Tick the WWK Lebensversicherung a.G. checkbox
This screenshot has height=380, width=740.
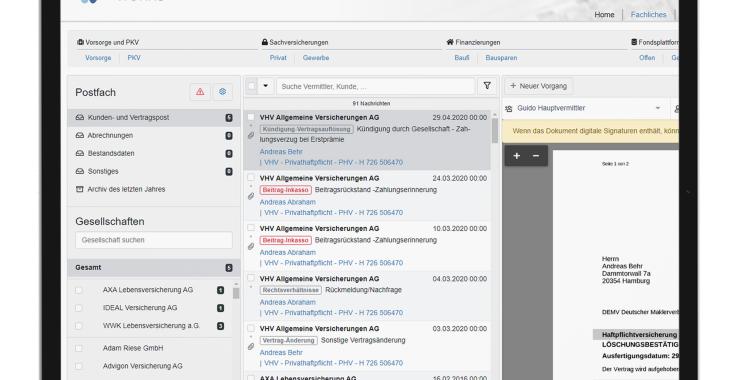[x=79, y=326]
